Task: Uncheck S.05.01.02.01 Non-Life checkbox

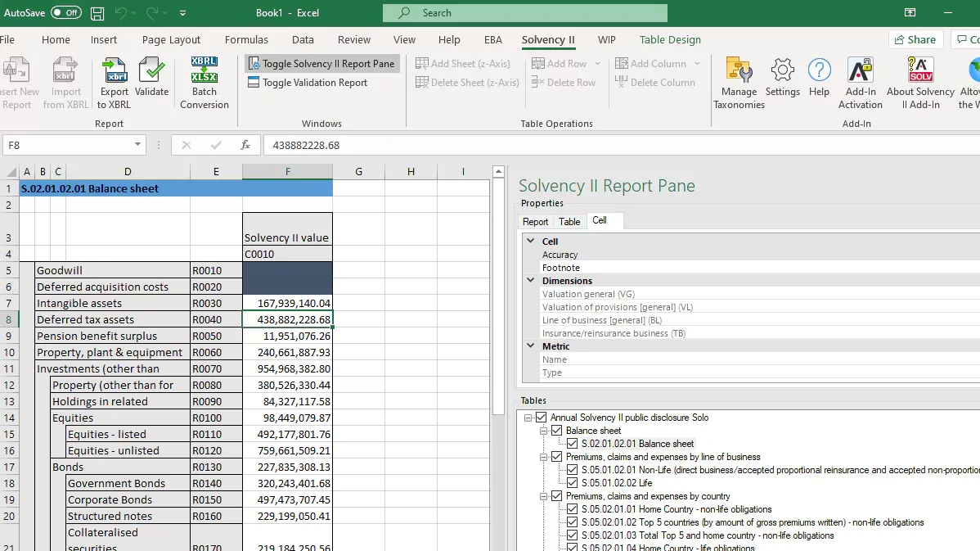Action: pos(573,470)
